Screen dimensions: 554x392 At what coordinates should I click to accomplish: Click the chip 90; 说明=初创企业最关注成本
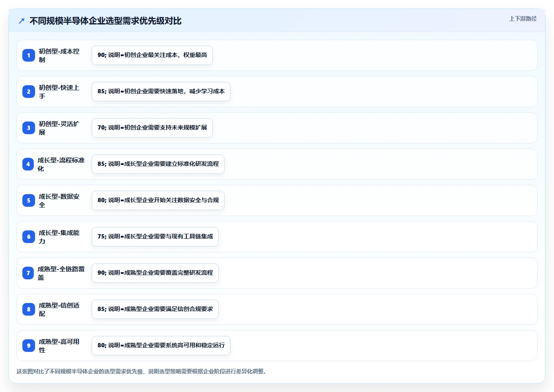152,55
